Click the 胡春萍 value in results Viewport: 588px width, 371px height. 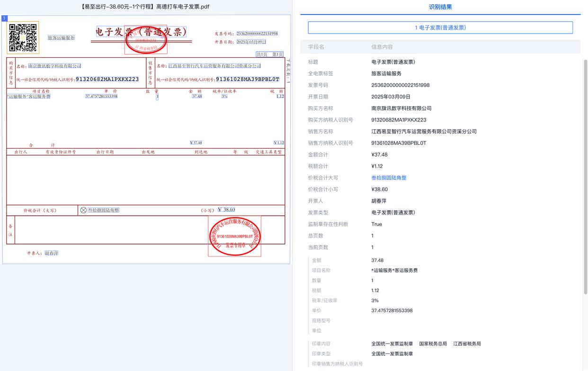tap(379, 201)
